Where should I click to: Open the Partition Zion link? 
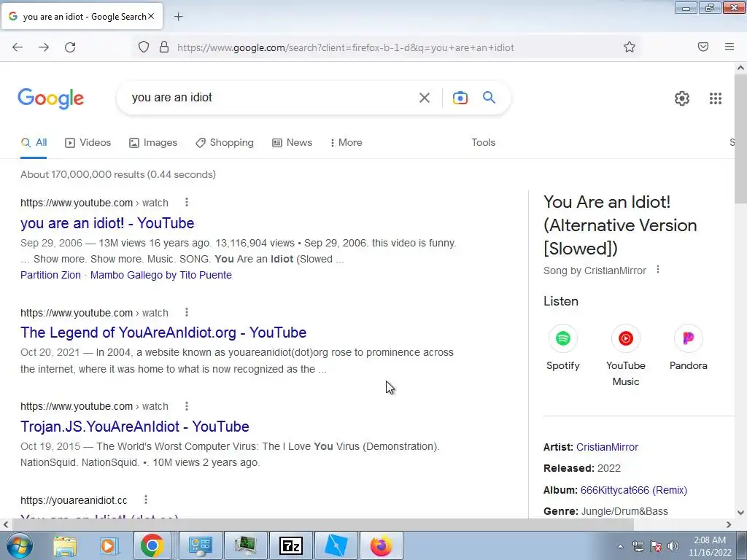pyautogui.click(x=50, y=275)
